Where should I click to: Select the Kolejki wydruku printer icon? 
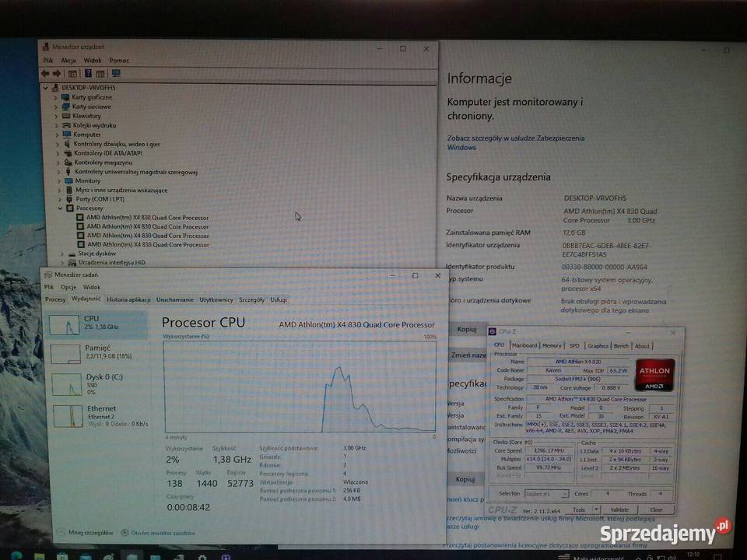coord(67,125)
